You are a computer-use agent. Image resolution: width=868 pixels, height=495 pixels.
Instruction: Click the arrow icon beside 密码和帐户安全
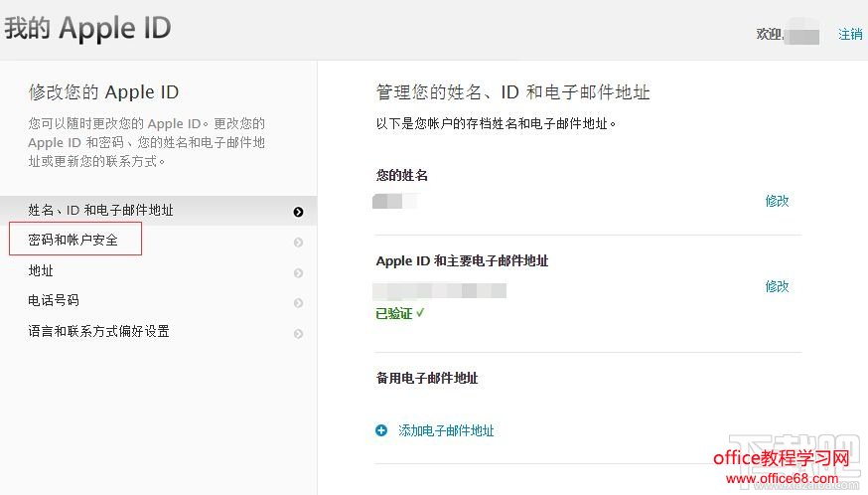(x=298, y=243)
